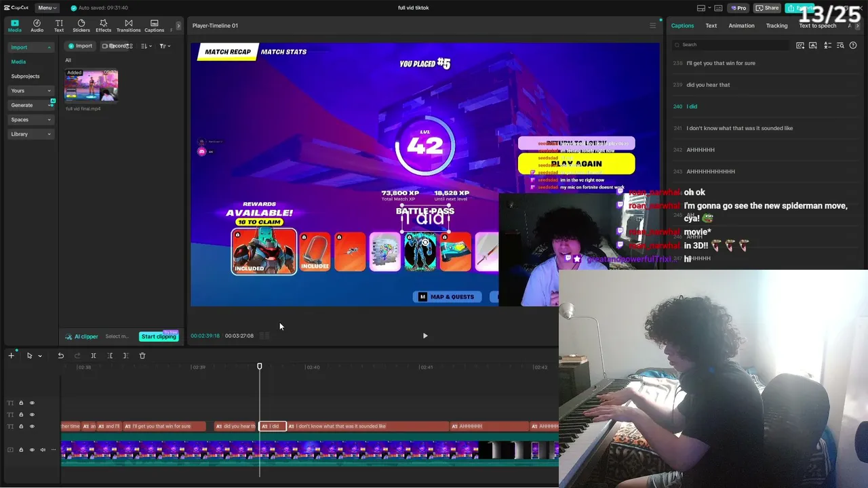Delete the selected clip with trash icon
This screenshot has height=488, width=868.
(x=142, y=356)
